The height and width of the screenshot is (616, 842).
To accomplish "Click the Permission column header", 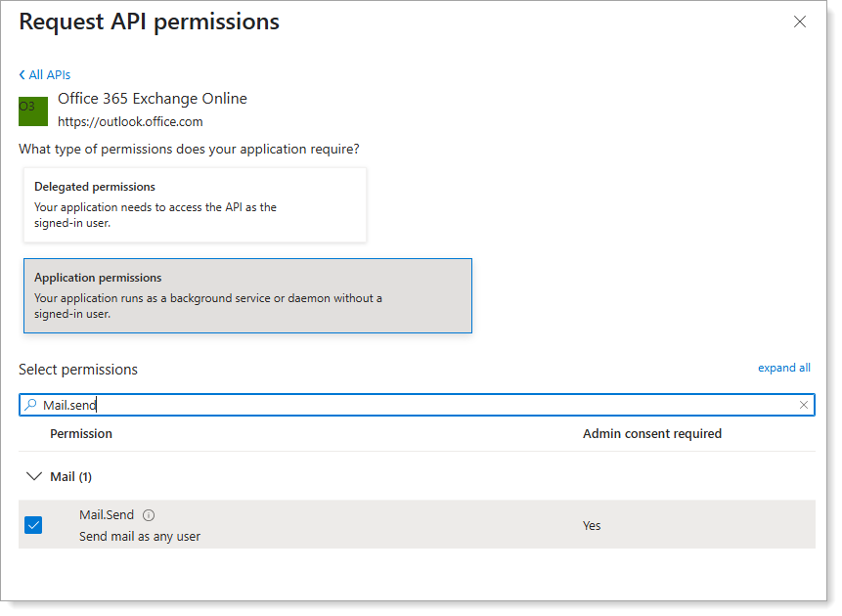I will pyautogui.click(x=81, y=433).
